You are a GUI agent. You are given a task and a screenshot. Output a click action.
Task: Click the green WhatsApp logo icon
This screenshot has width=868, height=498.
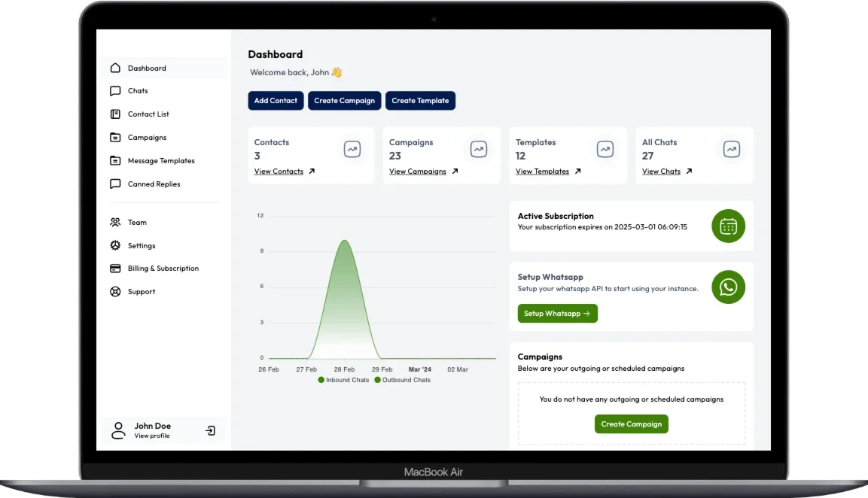pyautogui.click(x=728, y=287)
